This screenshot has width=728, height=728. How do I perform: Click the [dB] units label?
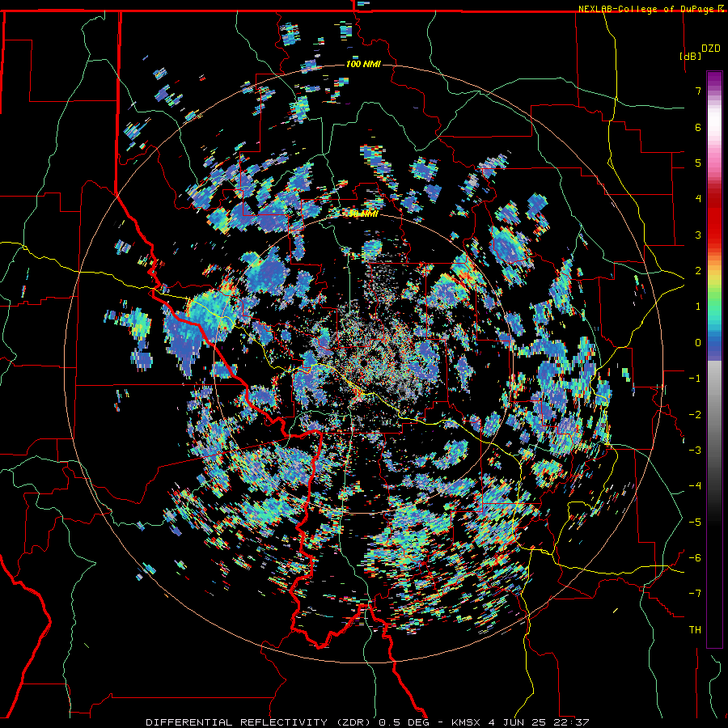691,56
